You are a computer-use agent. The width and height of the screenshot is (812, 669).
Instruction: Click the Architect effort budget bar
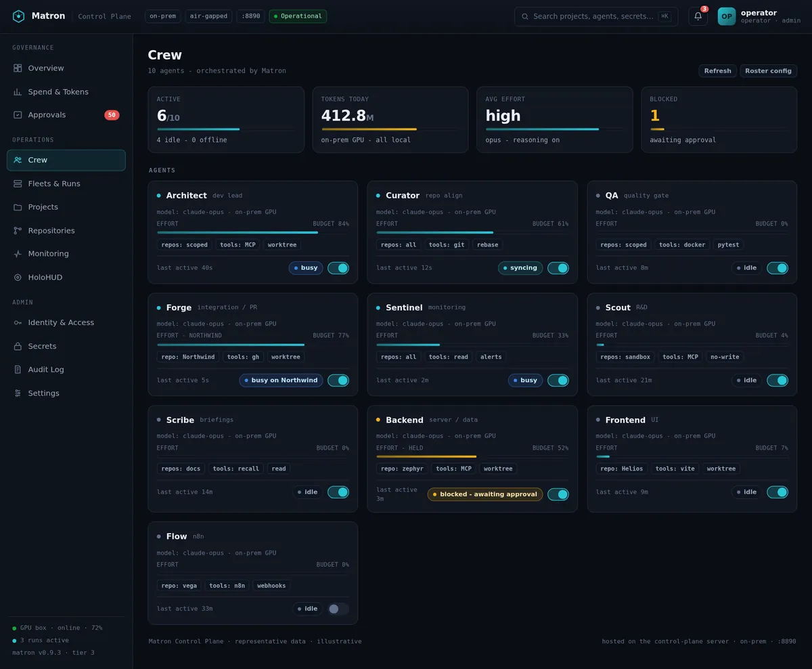point(253,232)
